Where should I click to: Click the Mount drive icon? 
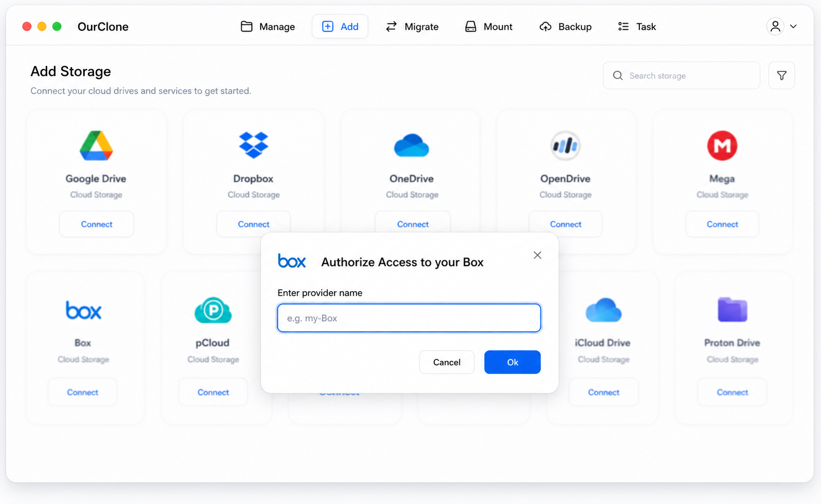[x=471, y=27]
